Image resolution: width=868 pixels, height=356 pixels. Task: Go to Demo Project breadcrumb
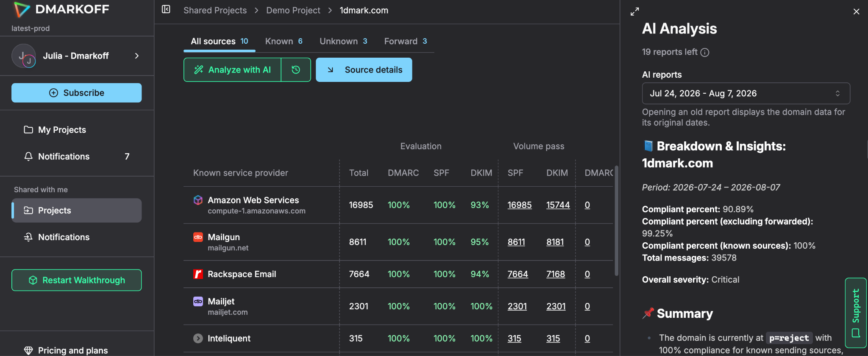pyautogui.click(x=293, y=10)
